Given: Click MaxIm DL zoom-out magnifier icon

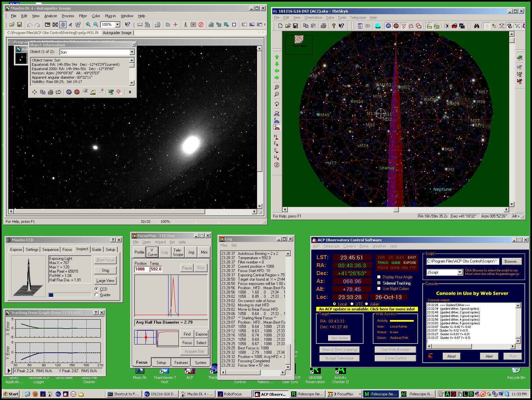Looking at the screenshot, I should tap(95, 24).
